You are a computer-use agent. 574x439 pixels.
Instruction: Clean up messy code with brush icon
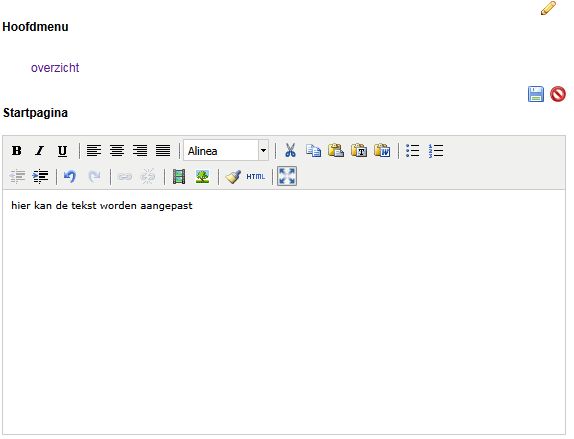click(x=233, y=177)
